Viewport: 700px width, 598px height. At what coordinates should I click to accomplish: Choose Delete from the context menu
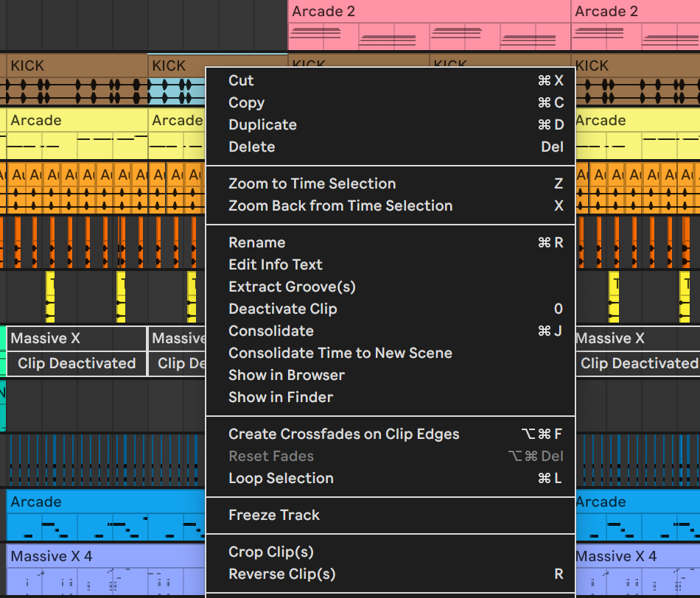click(x=391, y=147)
